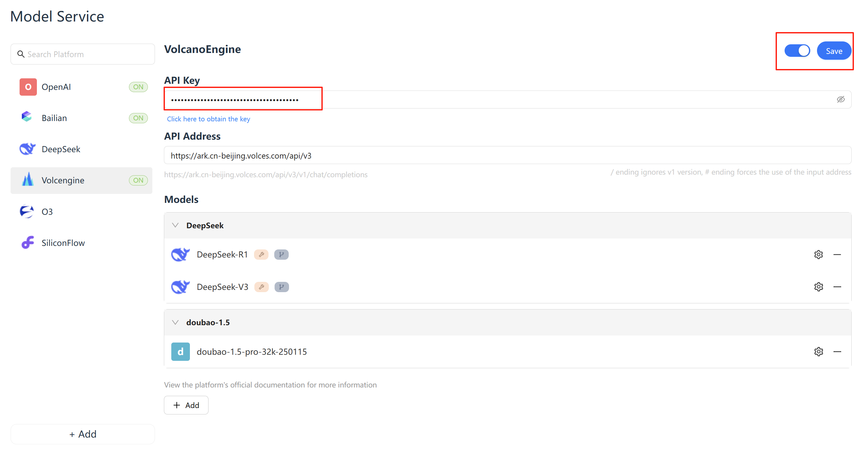The width and height of the screenshot is (868, 452).
Task: Click the DeepSeek-V3 model name
Action: point(222,287)
